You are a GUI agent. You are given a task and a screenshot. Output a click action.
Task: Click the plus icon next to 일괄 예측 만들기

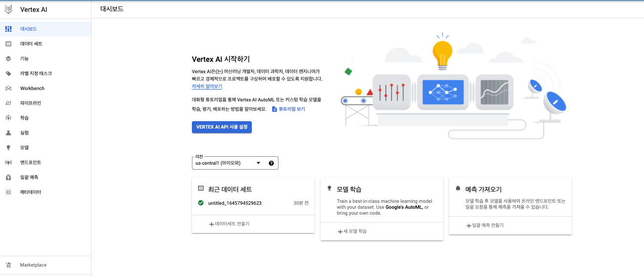[x=469, y=226]
